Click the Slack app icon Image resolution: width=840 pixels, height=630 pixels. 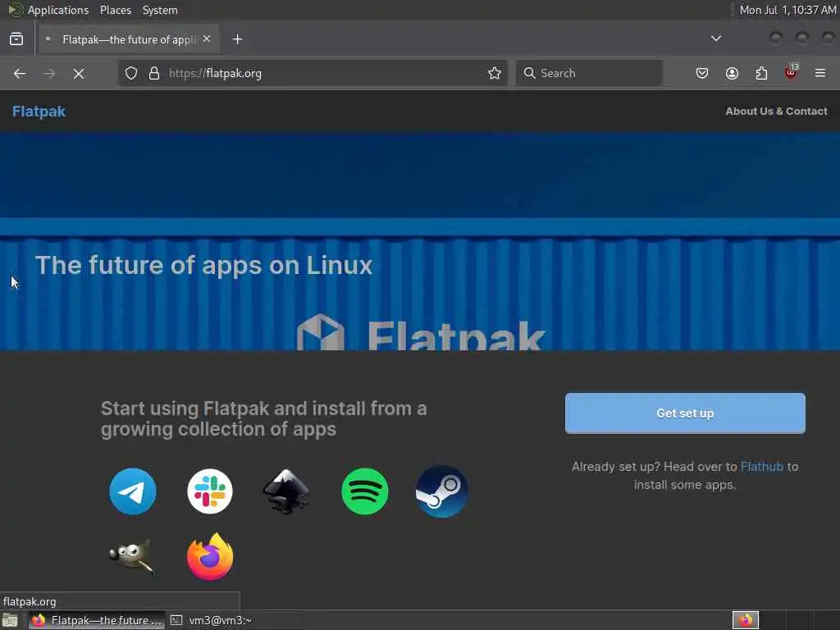(210, 491)
